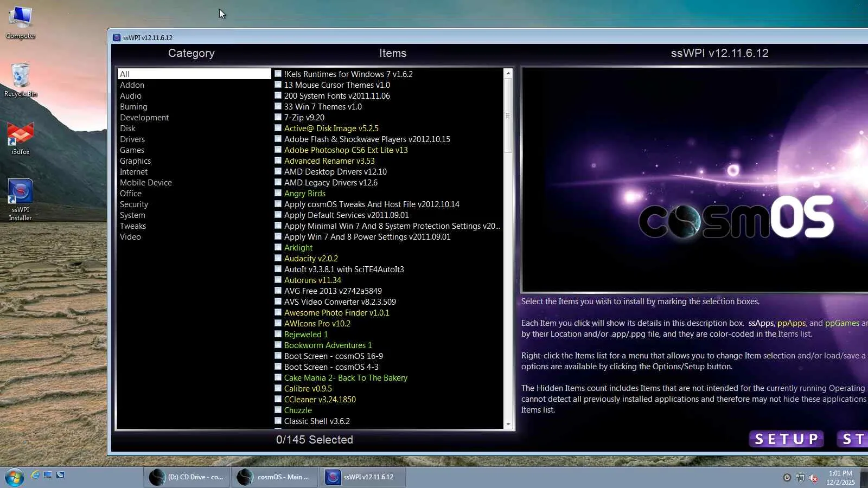
Task: Tick the Audacity v2.0.2 checkbox
Action: (278, 258)
